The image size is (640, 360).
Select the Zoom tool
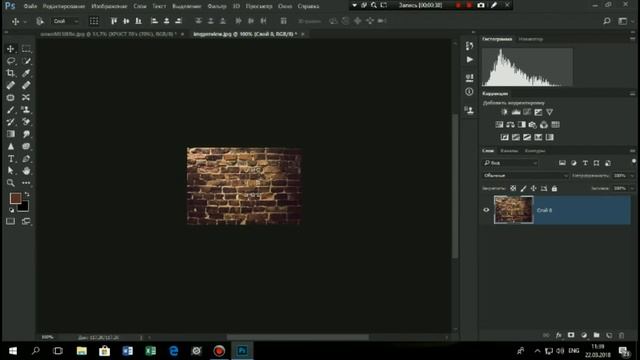[x=11, y=183]
